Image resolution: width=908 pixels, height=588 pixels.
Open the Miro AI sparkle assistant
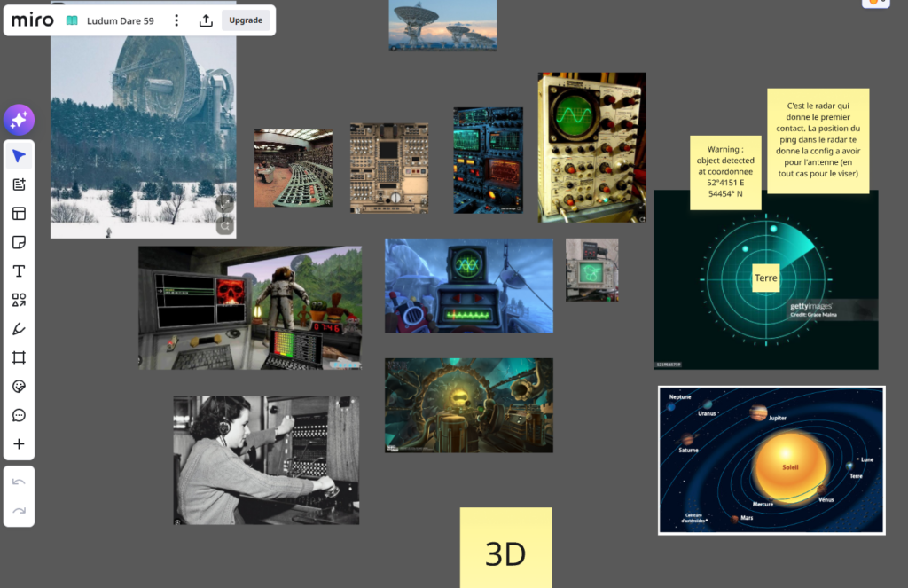click(x=20, y=120)
